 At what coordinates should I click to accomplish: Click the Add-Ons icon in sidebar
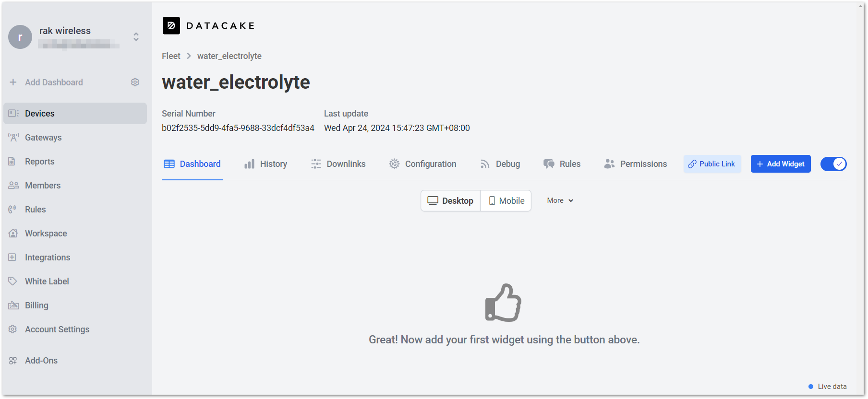[13, 361]
